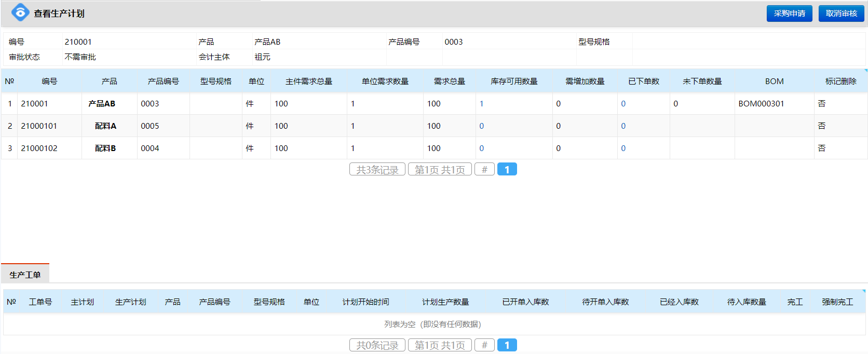This screenshot has height=354, width=868.
Task: Click the 生产计划 column header
Action: tap(130, 302)
